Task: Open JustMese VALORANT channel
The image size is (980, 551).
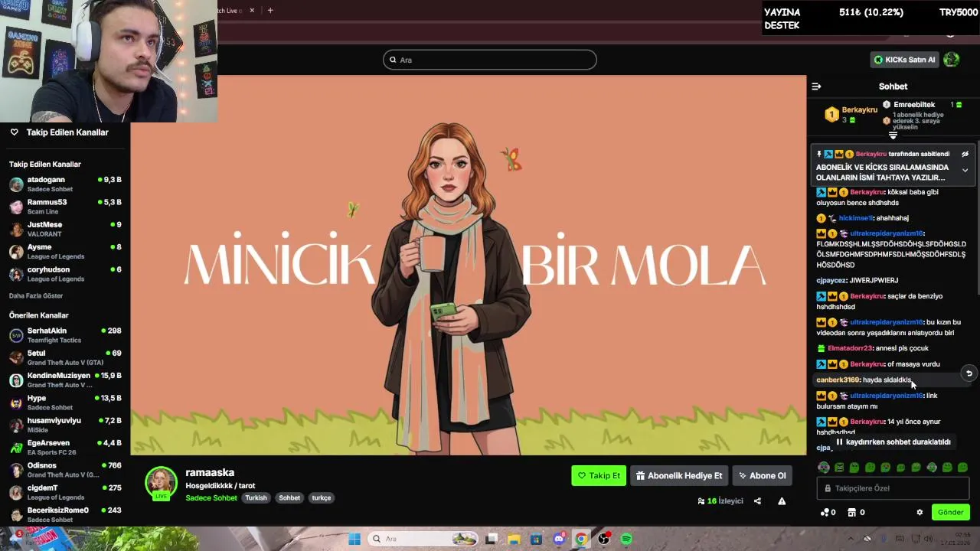Action: click(x=65, y=229)
